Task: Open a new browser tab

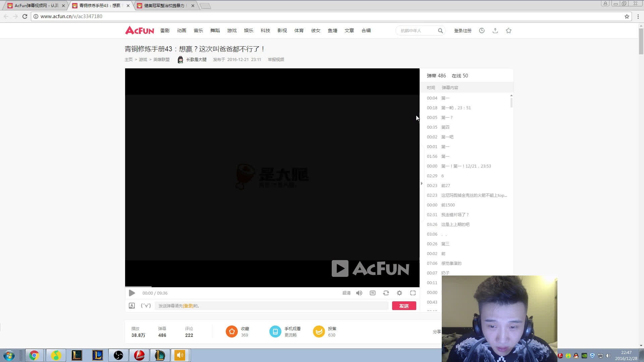Action: click(205, 6)
